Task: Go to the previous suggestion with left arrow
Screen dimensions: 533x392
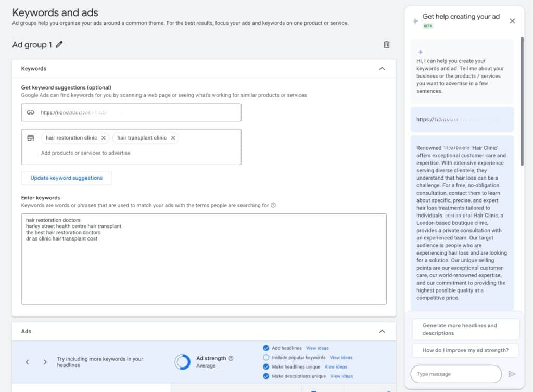Action: [x=28, y=362]
